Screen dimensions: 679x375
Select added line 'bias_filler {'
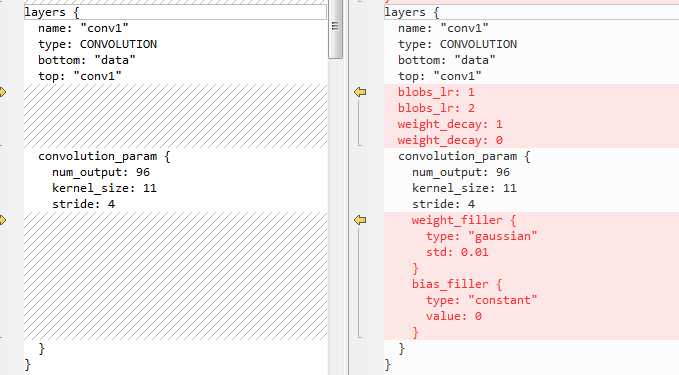pos(457,284)
